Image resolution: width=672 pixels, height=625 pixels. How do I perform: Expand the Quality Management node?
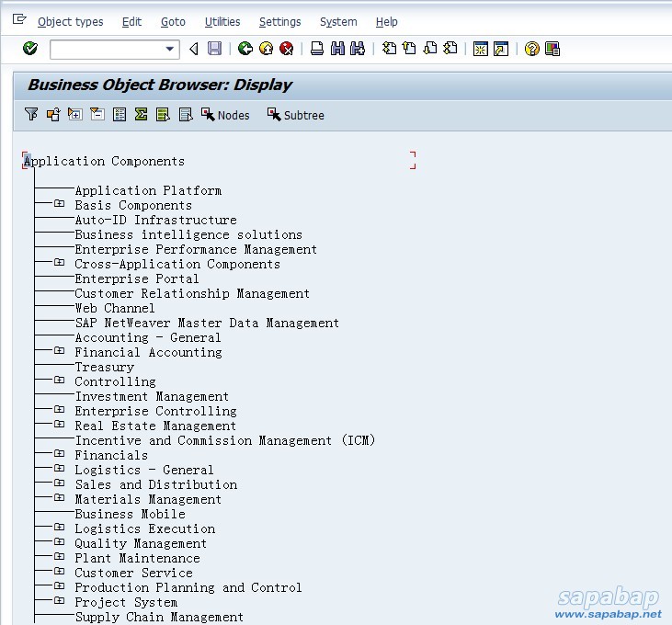point(59,541)
